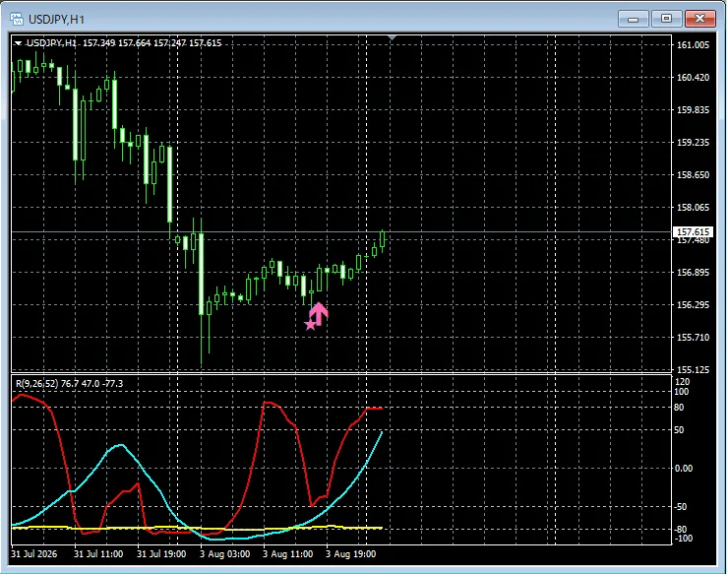
Task: Maximize the USDJPY,H1 chart window
Action: [667, 19]
